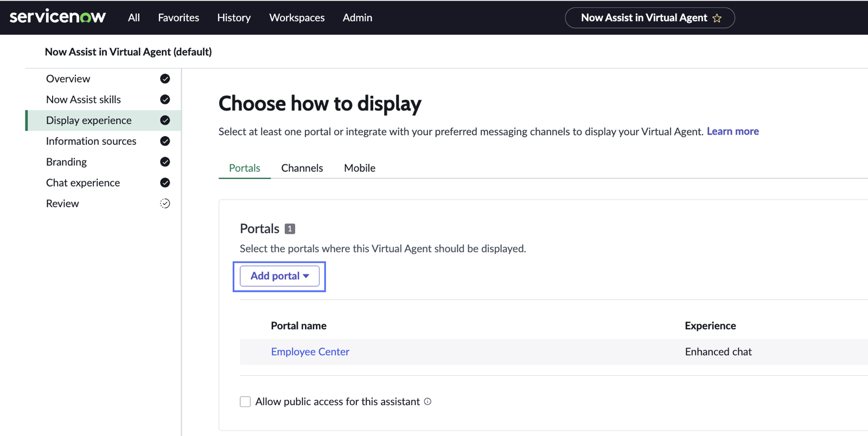This screenshot has width=868, height=436.
Task: Click the Now Assist skills checkmark icon
Action: (x=165, y=99)
